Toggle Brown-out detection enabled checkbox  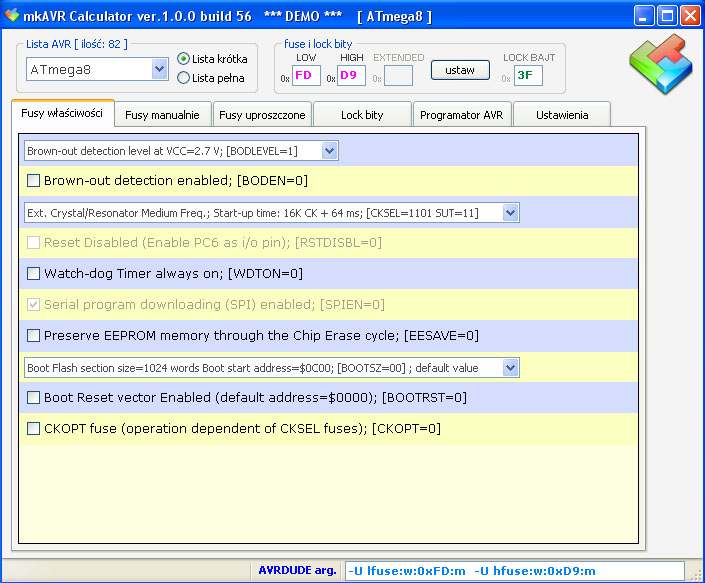pyautogui.click(x=33, y=181)
